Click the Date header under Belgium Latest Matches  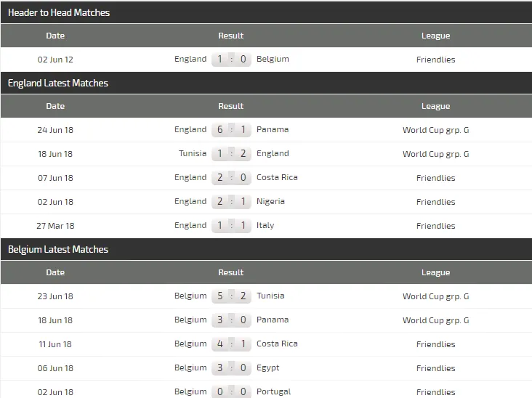pos(55,272)
